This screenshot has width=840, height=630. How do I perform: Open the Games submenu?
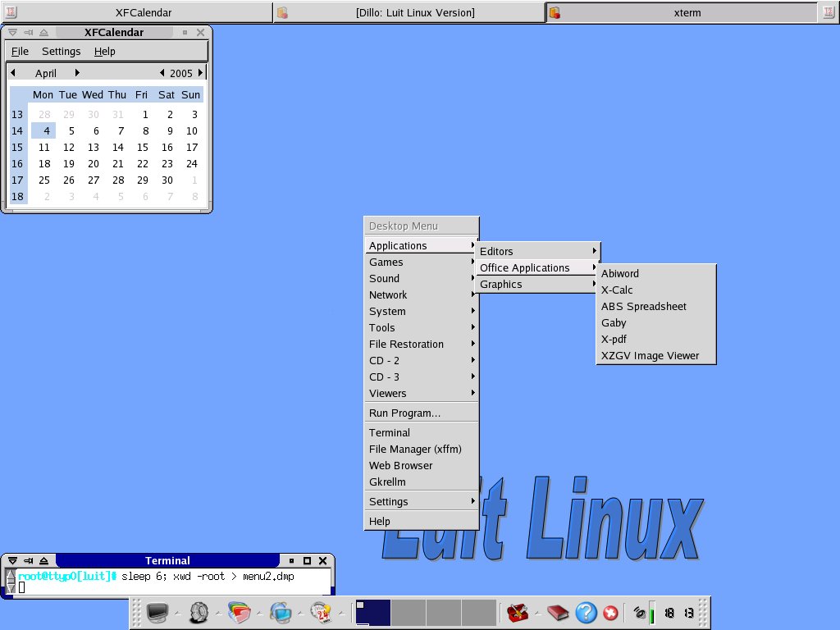[x=421, y=262]
